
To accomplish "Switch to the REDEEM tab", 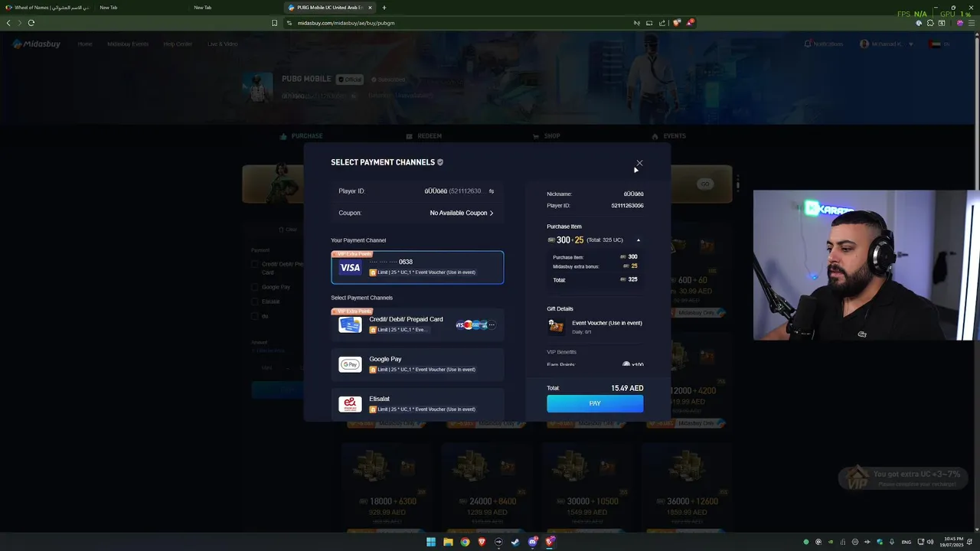I will point(424,136).
